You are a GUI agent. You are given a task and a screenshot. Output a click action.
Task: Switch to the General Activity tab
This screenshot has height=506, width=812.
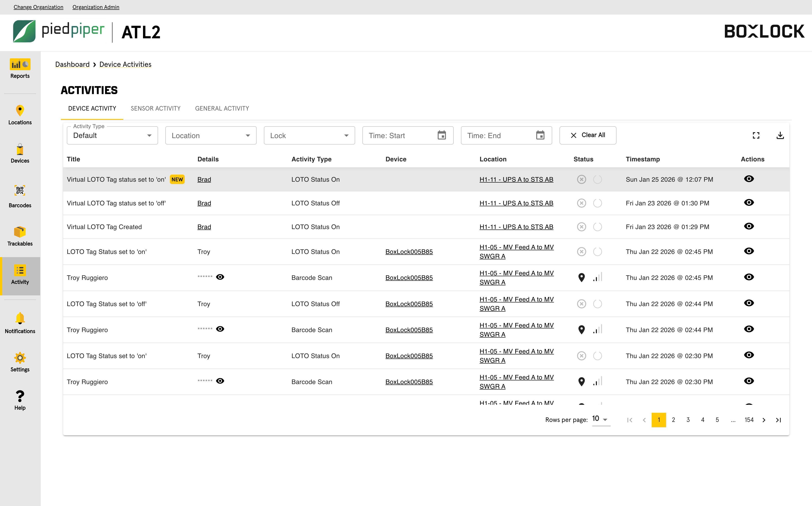coord(222,108)
